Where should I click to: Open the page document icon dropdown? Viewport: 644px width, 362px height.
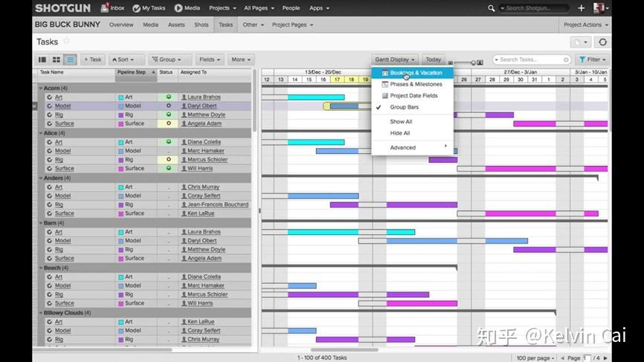(x=581, y=42)
